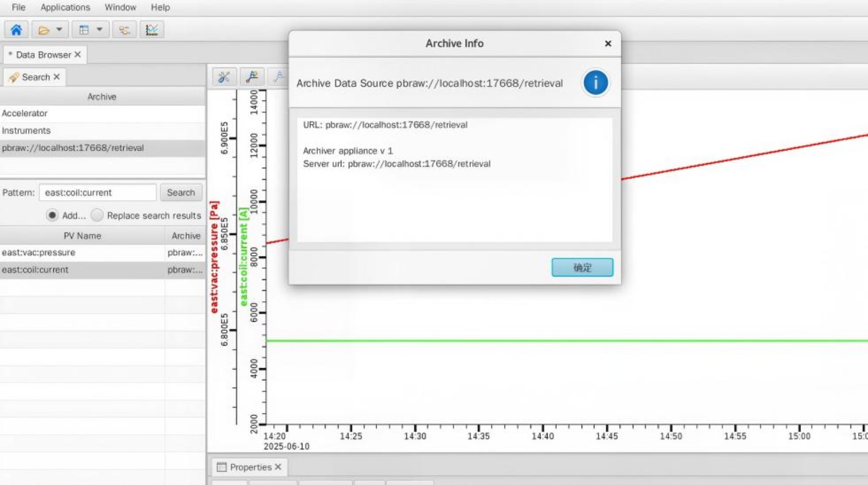Open the Data Browser chart icon
This screenshot has width=868, height=485.
152,30
